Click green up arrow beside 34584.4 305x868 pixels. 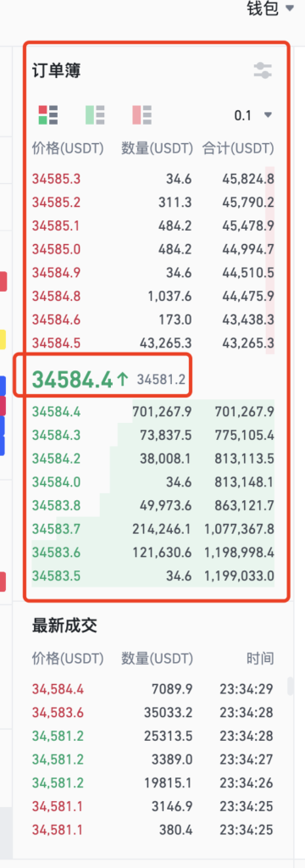[x=122, y=379]
